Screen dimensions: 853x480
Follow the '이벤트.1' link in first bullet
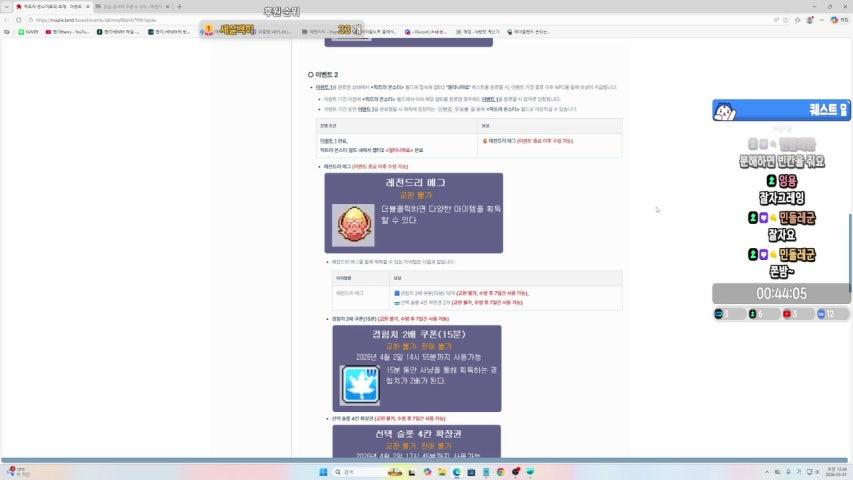point(324,87)
